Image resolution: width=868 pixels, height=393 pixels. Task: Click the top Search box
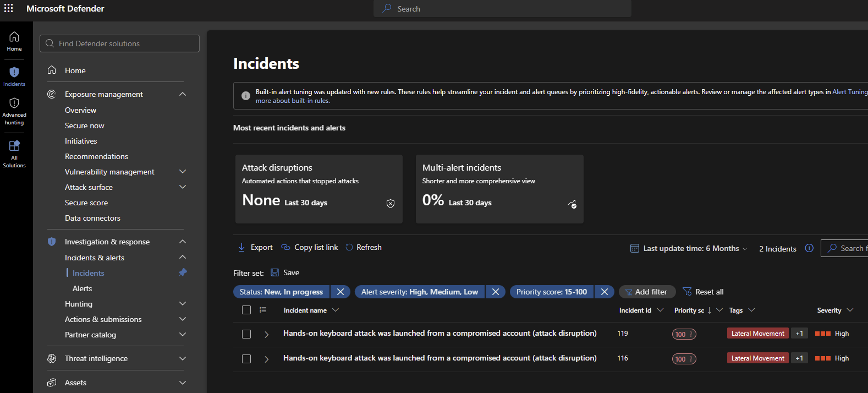tap(502, 8)
